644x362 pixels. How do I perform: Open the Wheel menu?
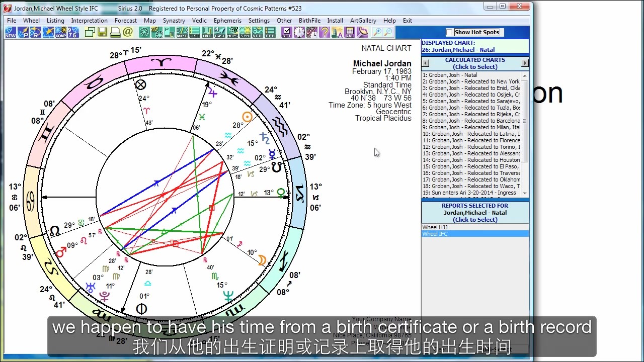[31, 21]
